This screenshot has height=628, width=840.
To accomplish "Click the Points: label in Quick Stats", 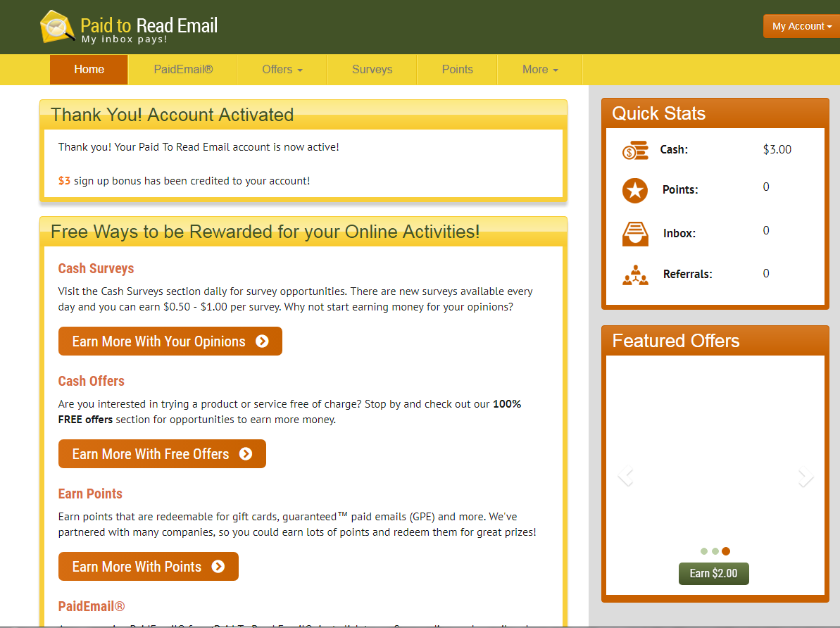I will [x=680, y=189].
